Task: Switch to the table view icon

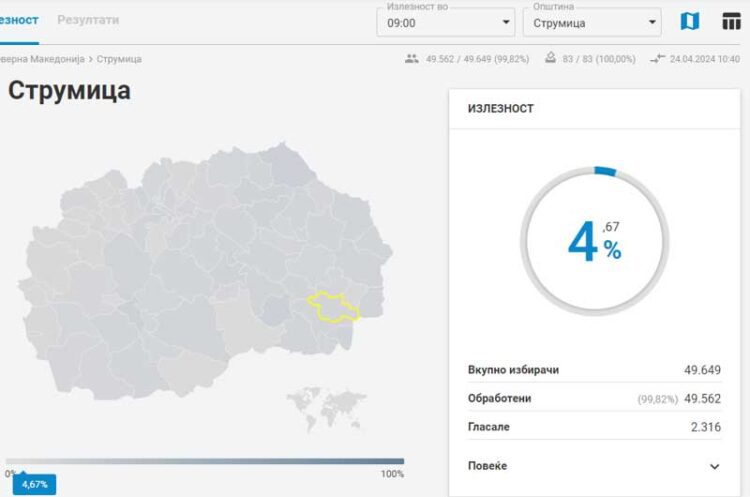Action: coord(731,22)
